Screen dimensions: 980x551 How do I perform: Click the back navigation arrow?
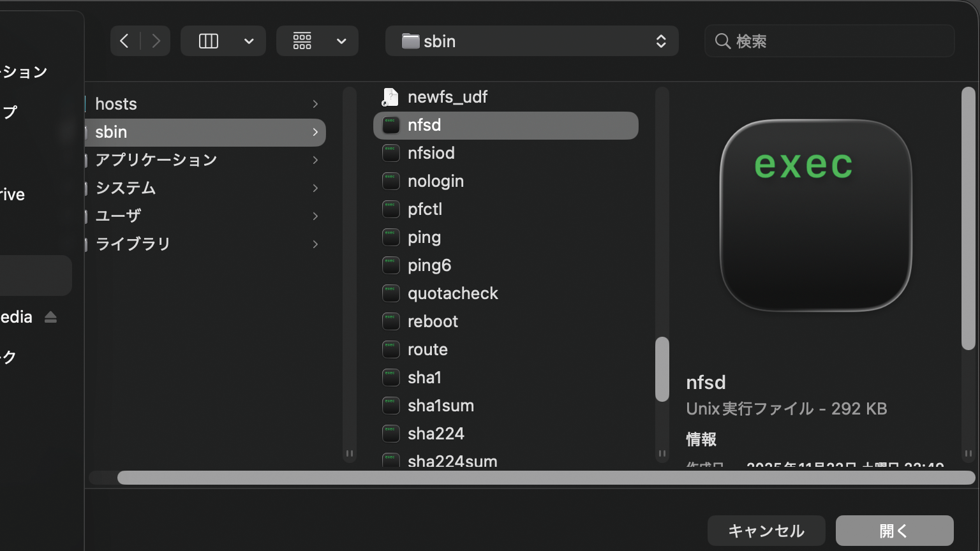[124, 41]
